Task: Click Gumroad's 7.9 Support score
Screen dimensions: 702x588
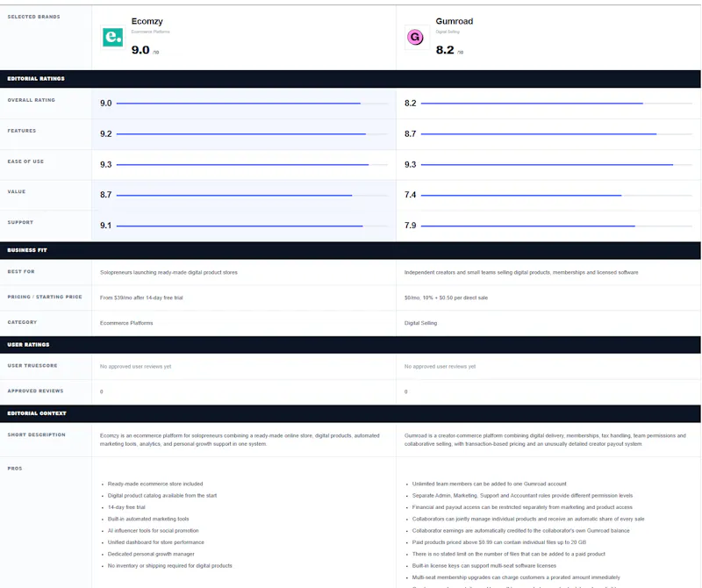Action: tap(411, 226)
